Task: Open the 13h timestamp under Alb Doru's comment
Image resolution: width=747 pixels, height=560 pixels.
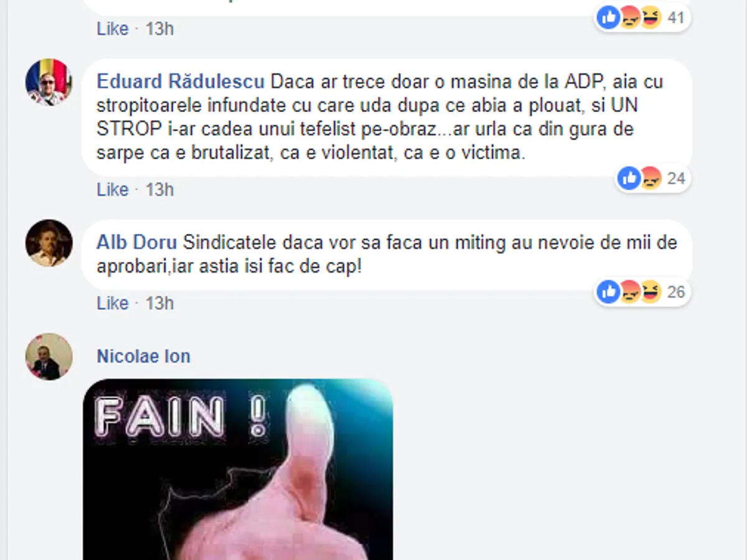Action: pyautogui.click(x=159, y=303)
